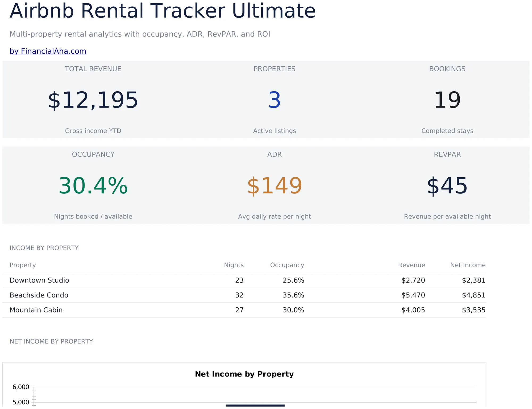Viewport: 532px width, 409px height.
Task: Select the Active listings caption
Action: 275,131
